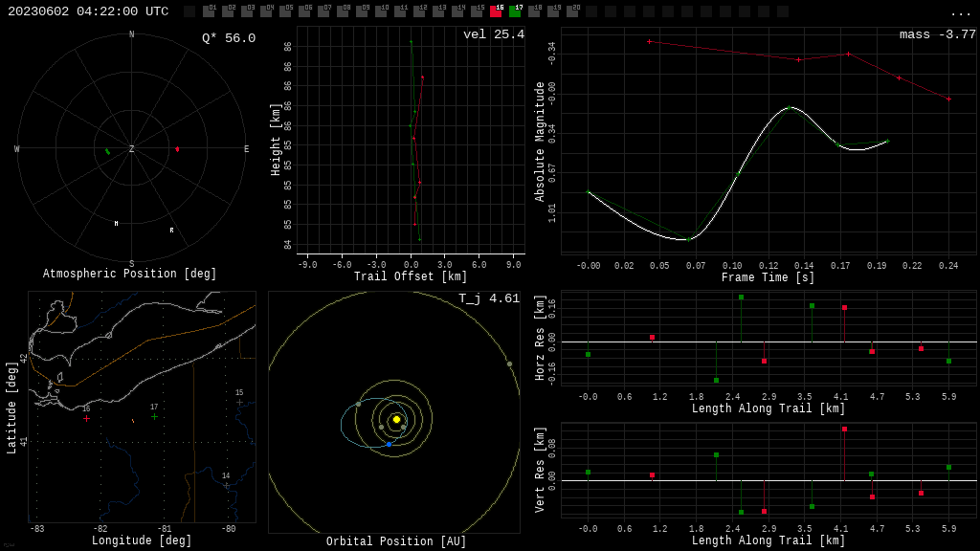The height and width of the screenshot is (551, 980).
Task: Click the green station 17 marker on map
Action: 154,417
